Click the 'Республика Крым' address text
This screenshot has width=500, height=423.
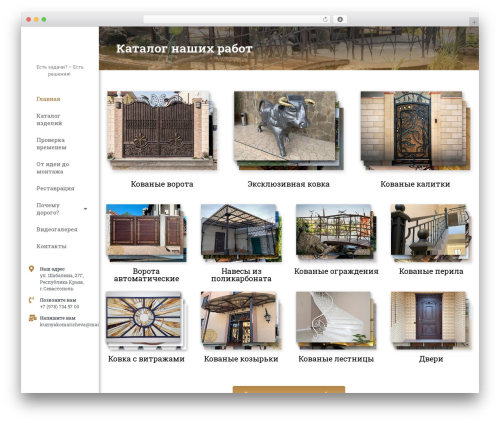point(62,282)
